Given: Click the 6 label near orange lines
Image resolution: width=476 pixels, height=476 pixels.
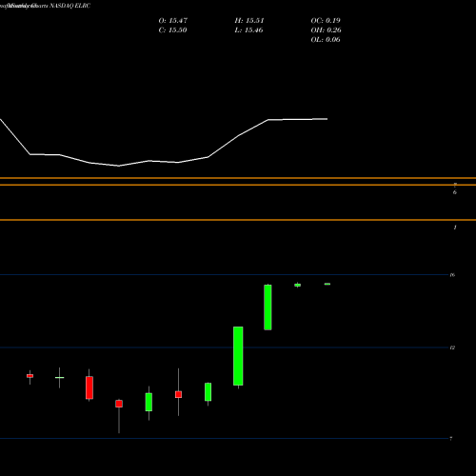Looking at the screenshot, I should coord(455,192).
